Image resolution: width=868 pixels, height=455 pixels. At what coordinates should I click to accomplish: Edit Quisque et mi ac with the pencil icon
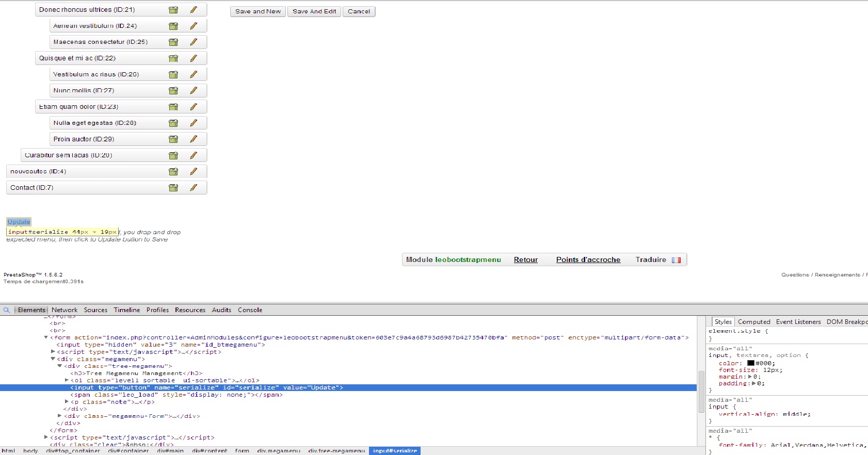pyautogui.click(x=194, y=58)
